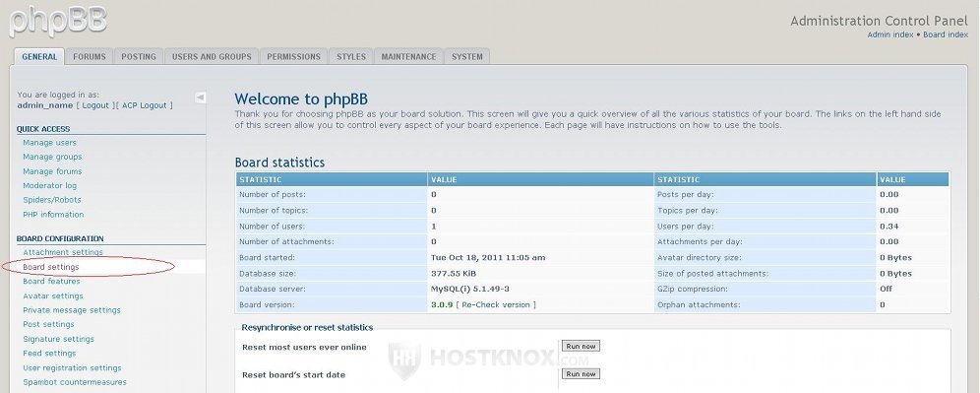Collapse the sidebar with the arrow icon
Image resolution: width=980 pixels, height=393 pixels.
200,97
